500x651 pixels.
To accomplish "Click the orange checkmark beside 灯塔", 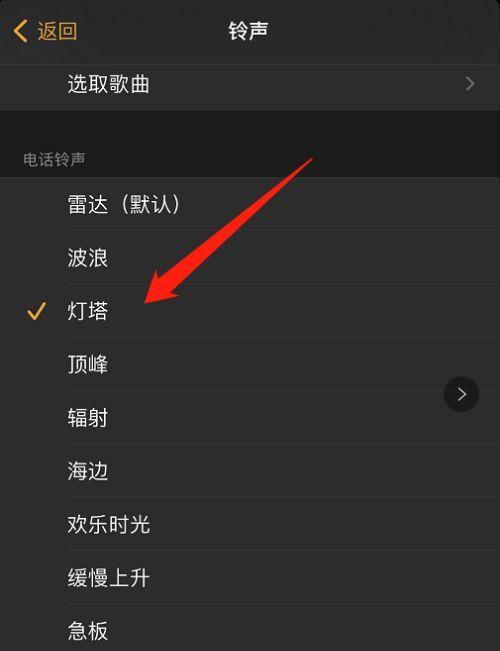I will pyautogui.click(x=37, y=311).
